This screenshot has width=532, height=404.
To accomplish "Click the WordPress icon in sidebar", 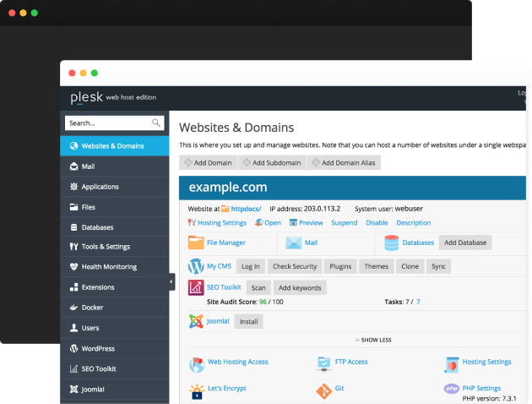I will pos(73,348).
